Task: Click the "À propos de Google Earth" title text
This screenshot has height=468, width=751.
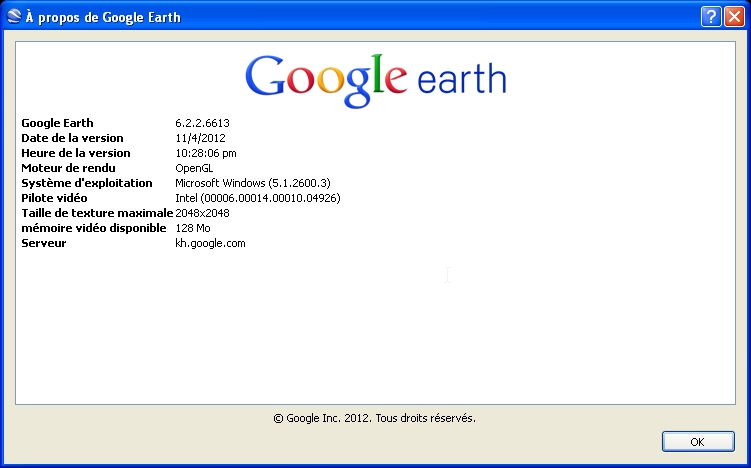Action: pos(104,17)
